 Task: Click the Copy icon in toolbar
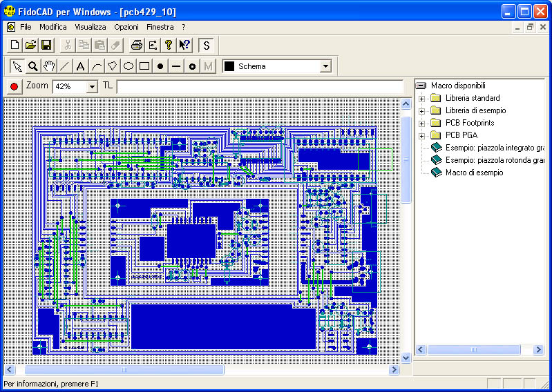point(84,45)
